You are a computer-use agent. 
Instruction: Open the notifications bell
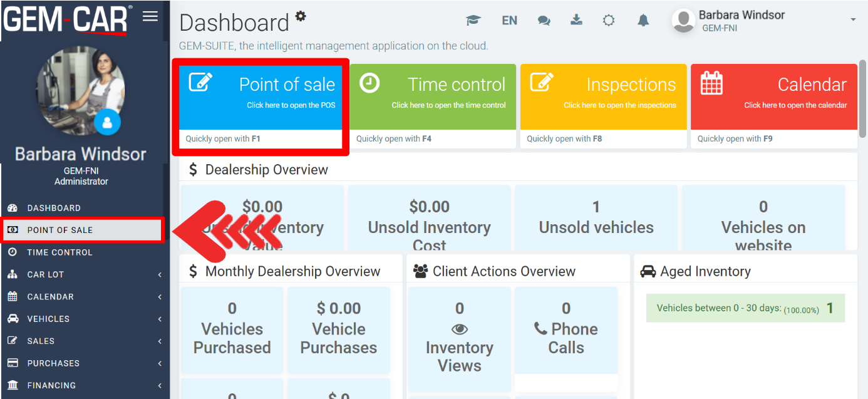point(643,21)
